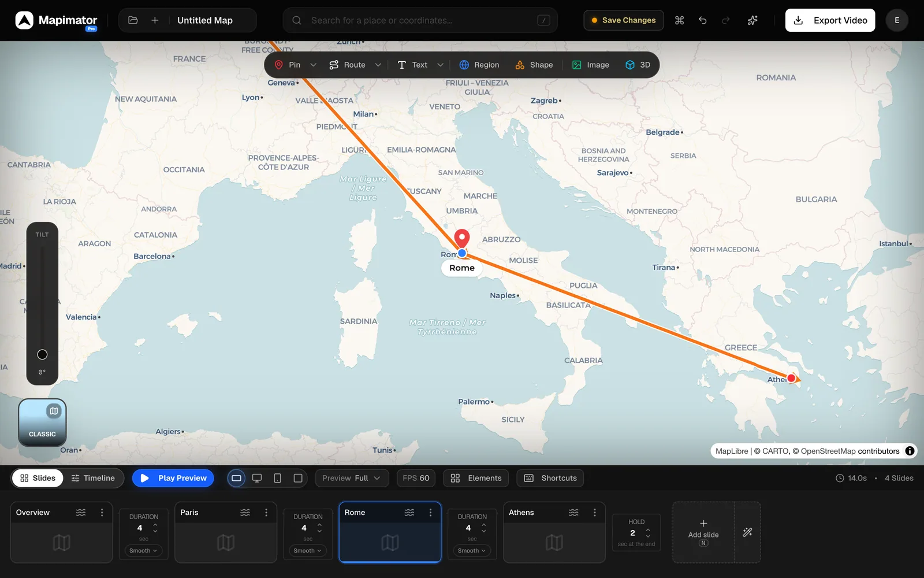Click the Athens slide animation waves icon
This screenshot has height=578, width=924.
pyautogui.click(x=573, y=513)
